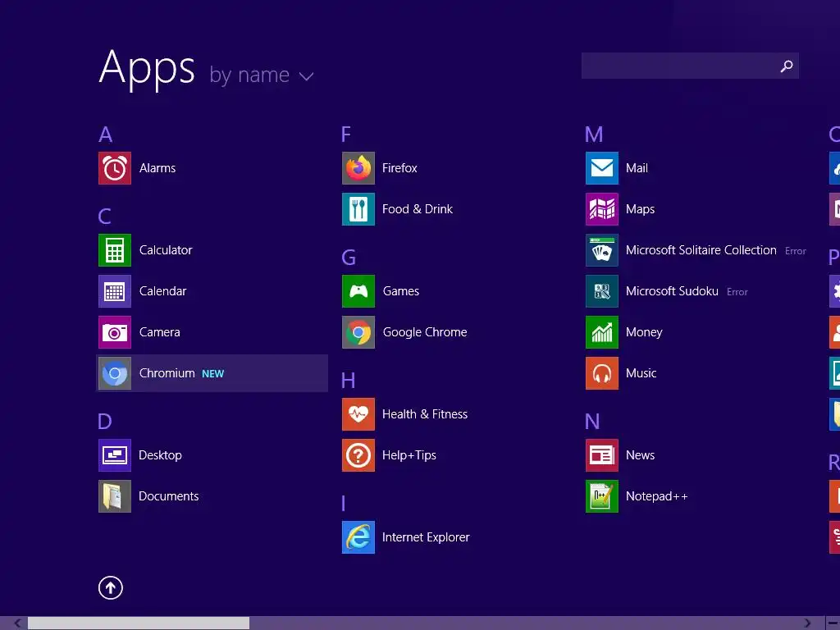Click the 'Desktop' label text

coord(160,455)
